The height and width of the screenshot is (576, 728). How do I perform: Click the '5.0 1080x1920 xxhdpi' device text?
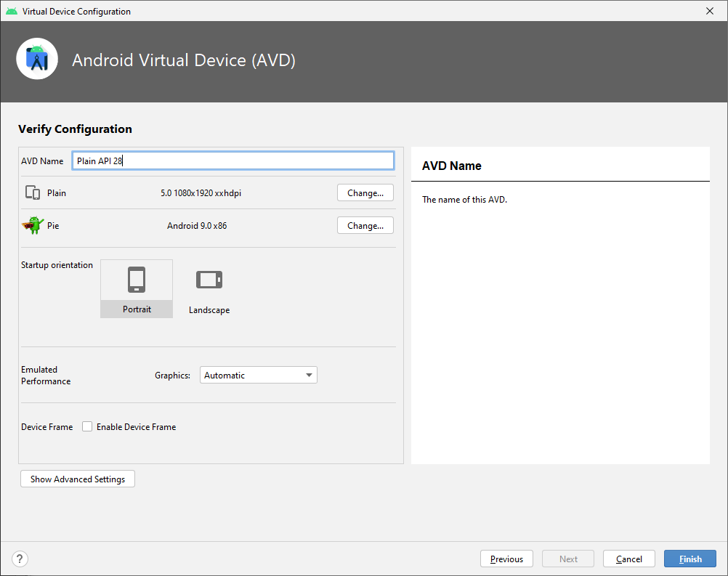pos(201,193)
